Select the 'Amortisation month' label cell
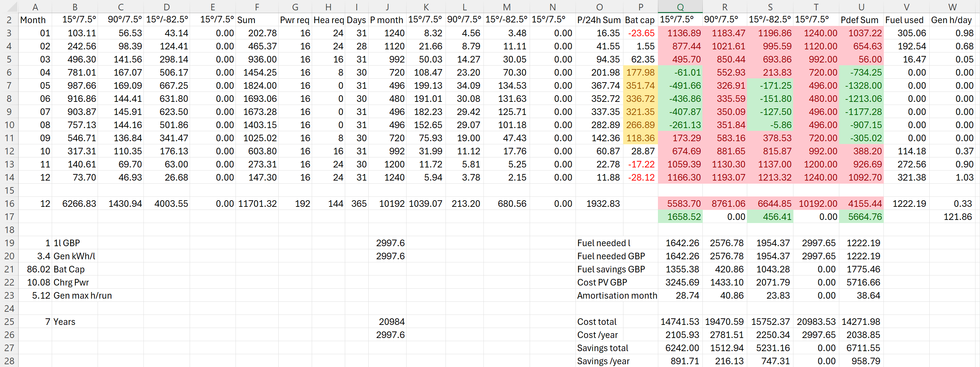This screenshot has width=980, height=367. pos(617,296)
